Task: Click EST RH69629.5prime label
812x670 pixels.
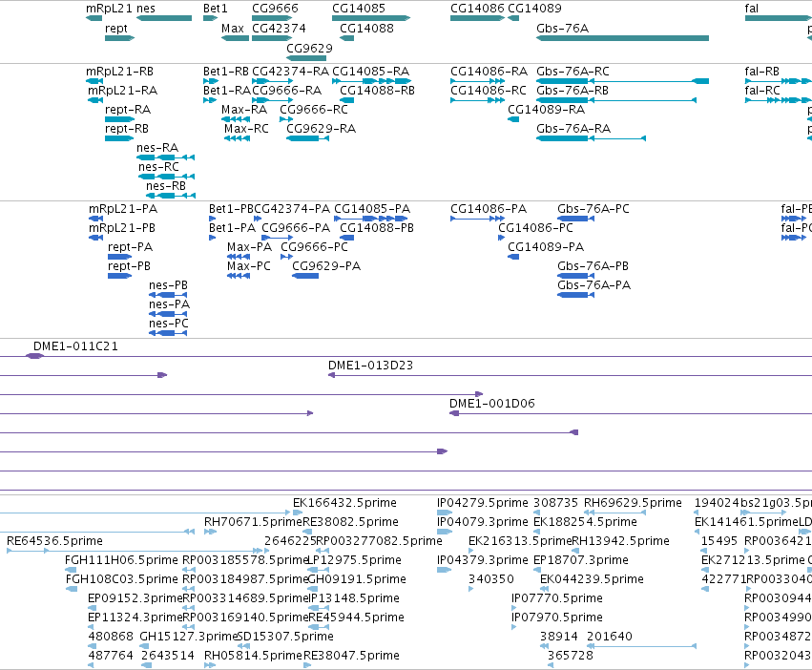Action: coord(633,503)
